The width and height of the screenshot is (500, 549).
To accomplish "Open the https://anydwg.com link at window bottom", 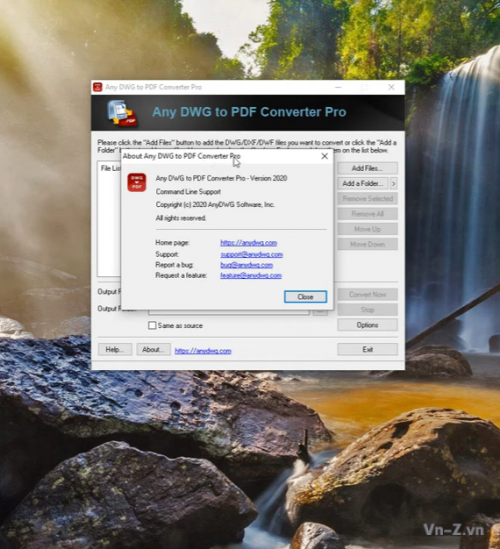I will point(203,351).
